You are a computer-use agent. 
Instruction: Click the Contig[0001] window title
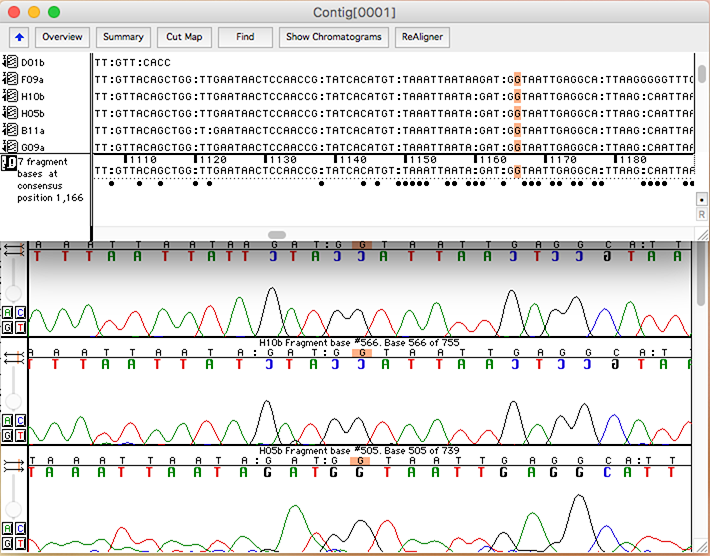click(x=355, y=12)
